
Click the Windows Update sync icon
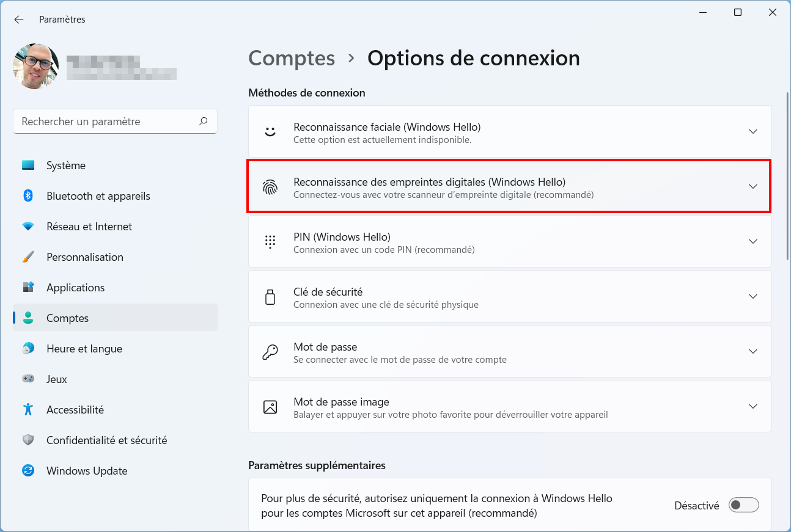click(28, 470)
